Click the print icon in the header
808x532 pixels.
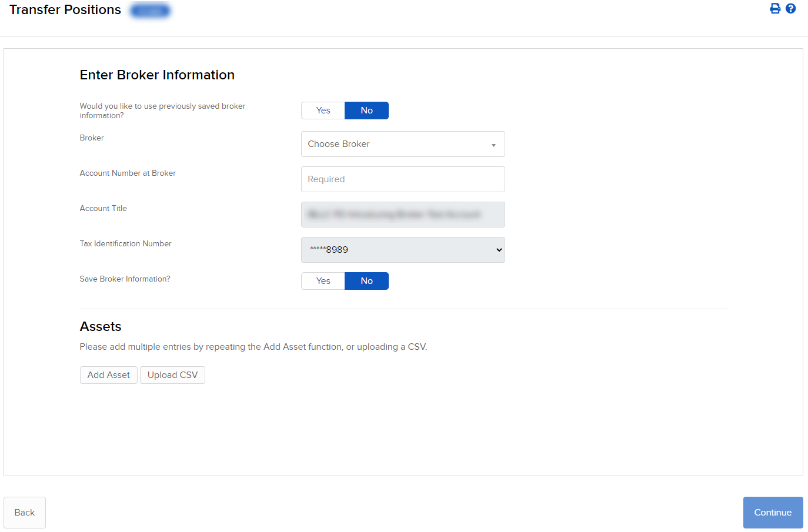[x=775, y=8]
